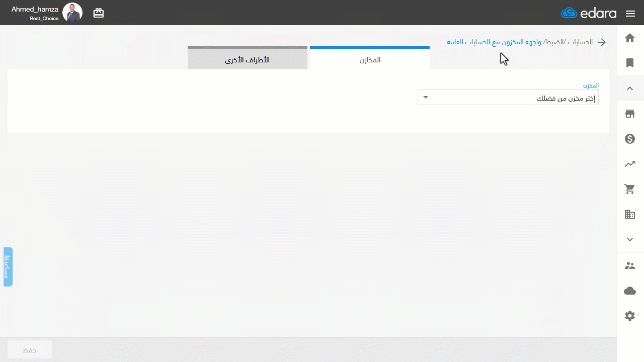
Task: Open the hamburger main menu
Action: 630,14
